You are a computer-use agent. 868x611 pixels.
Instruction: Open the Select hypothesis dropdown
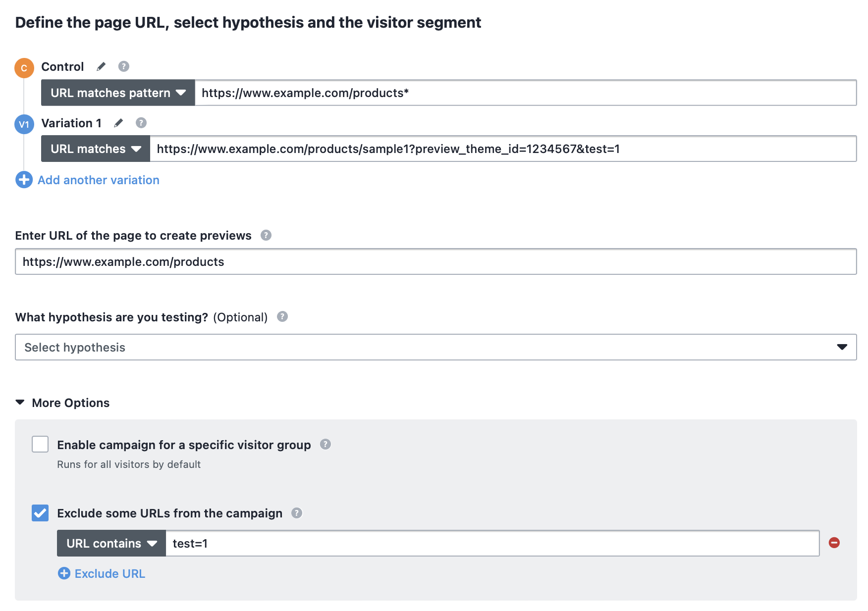click(436, 347)
